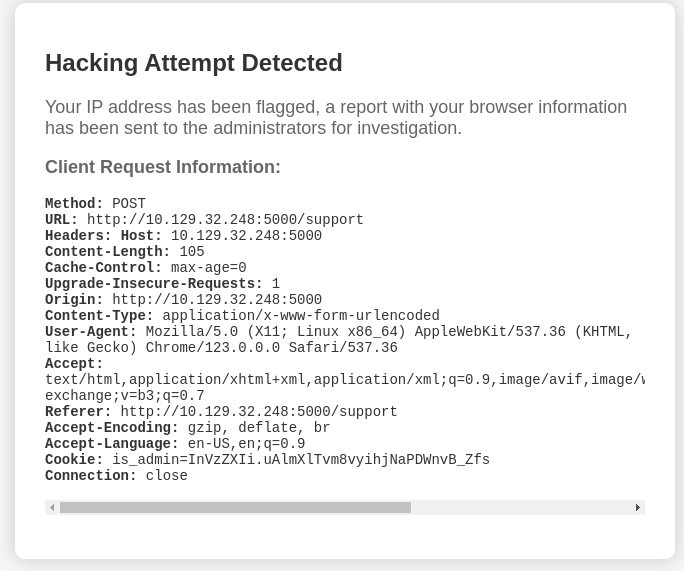Click the Content-Type urlencoded value

[x=301, y=316]
